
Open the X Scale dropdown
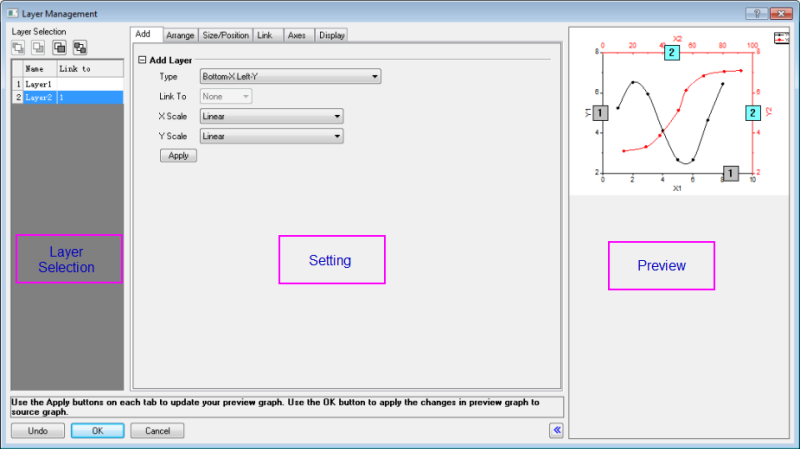click(271, 116)
